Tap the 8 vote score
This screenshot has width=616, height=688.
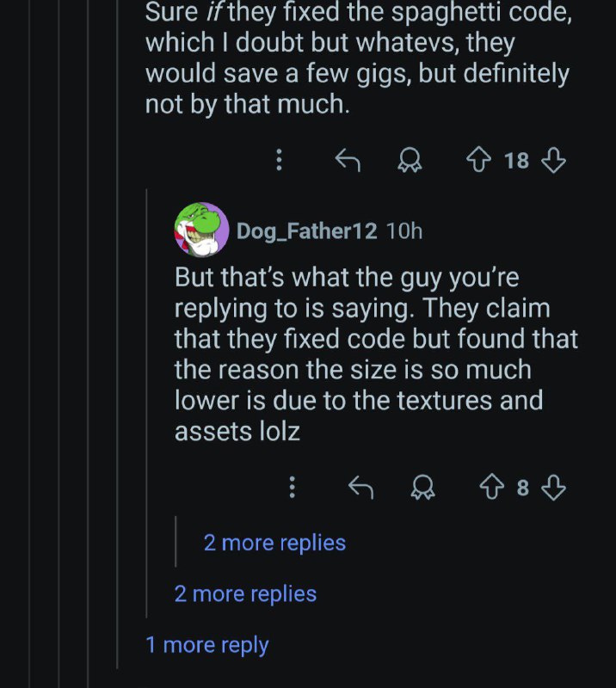click(x=522, y=488)
